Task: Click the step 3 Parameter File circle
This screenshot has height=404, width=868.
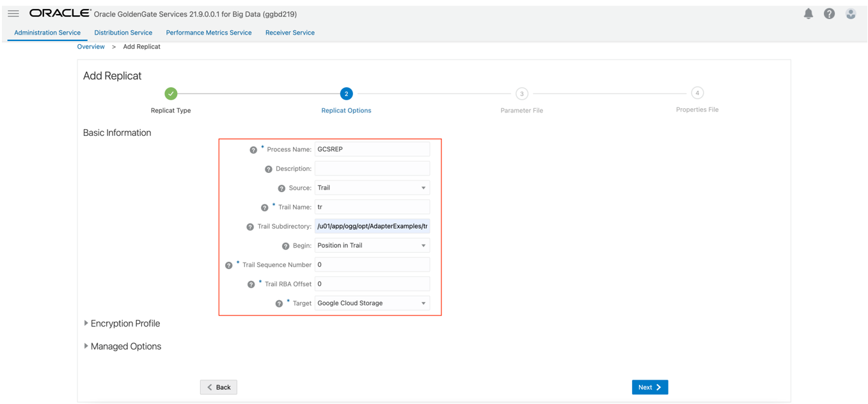Action: point(522,93)
